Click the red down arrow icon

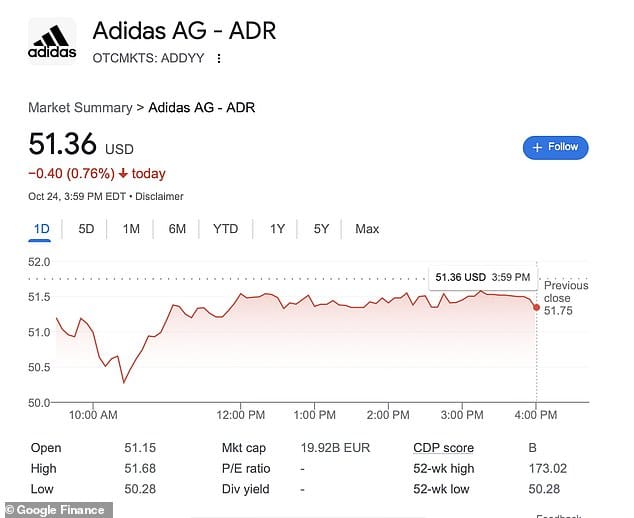tap(123, 174)
